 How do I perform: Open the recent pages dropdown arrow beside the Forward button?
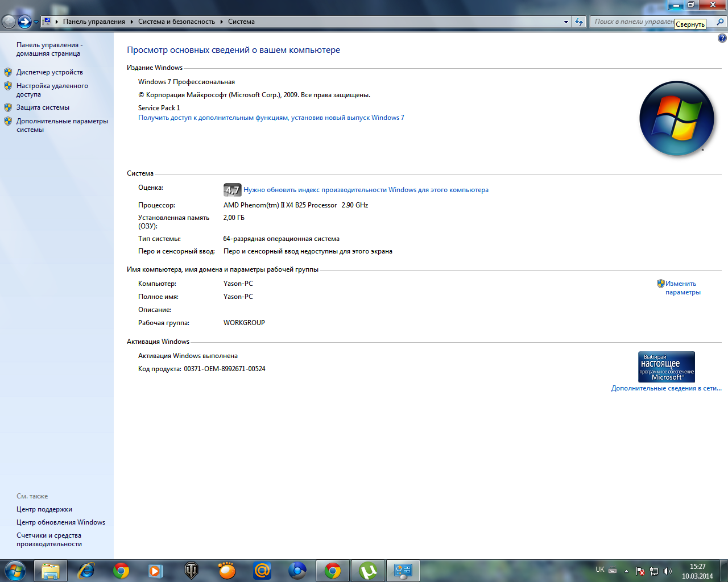pyautogui.click(x=36, y=22)
